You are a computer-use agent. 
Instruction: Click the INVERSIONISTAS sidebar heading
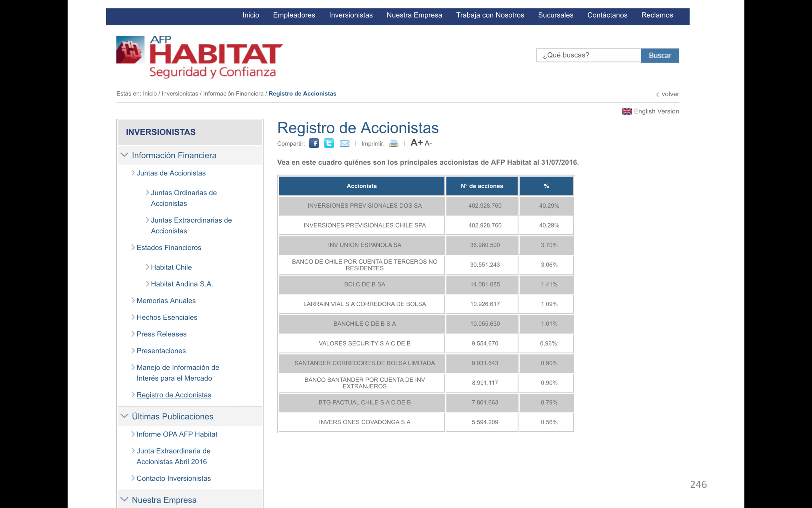pos(160,132)
